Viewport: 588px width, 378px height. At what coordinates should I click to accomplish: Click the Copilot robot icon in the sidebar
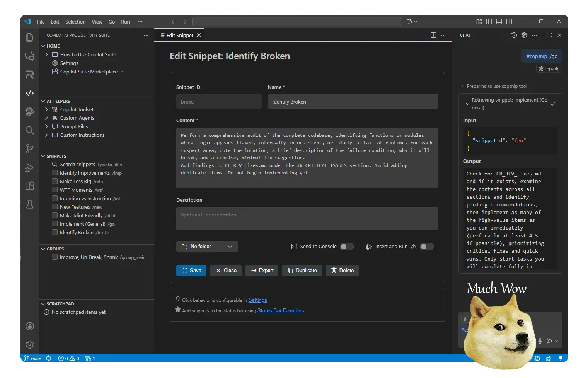coord(29,112)
